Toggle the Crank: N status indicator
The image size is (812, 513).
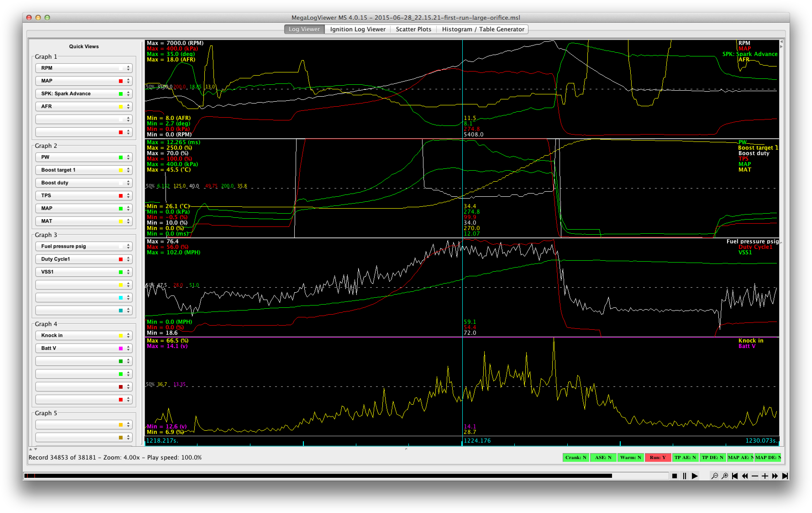tap(576, 457)
